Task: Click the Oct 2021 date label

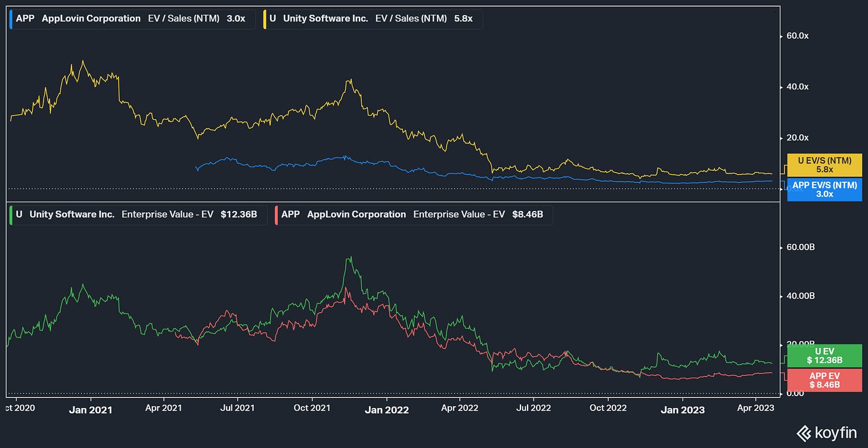Action: [x=312, y=408]
